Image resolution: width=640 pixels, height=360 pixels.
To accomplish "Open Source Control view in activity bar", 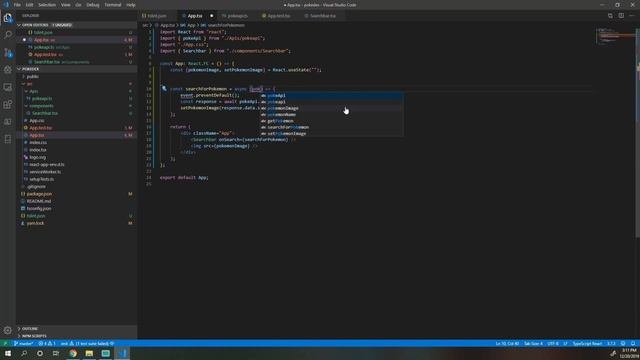I will [x=8, y=53].
